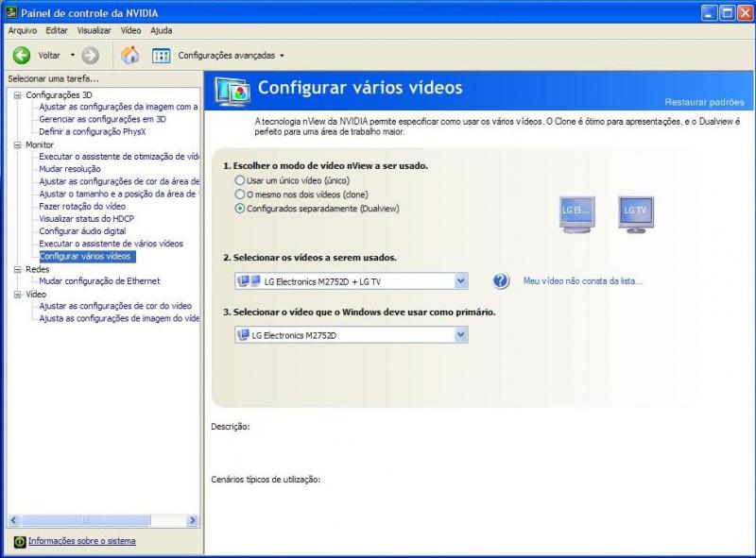This screenshot has width=756, height=558.
Task: Collapse the Configurações 3D tree node
Action: pyautogui.click(x=18, y=95)
